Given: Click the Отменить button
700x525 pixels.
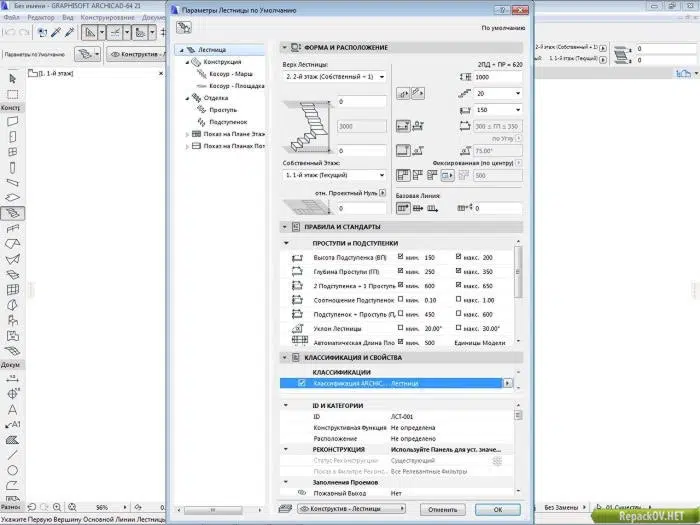Looking at the screenshot, I should (x=443, y=509).
